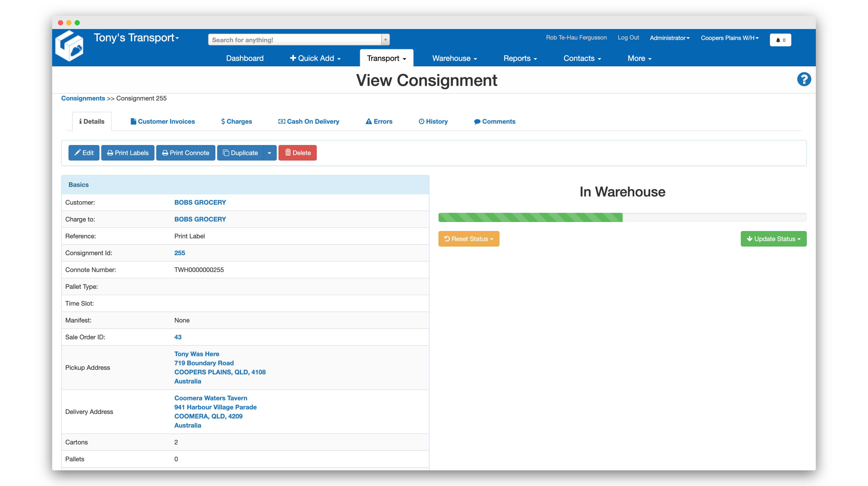Open the Cash On Delivery tab
868x486 pixels.
[x=309, y=121]
